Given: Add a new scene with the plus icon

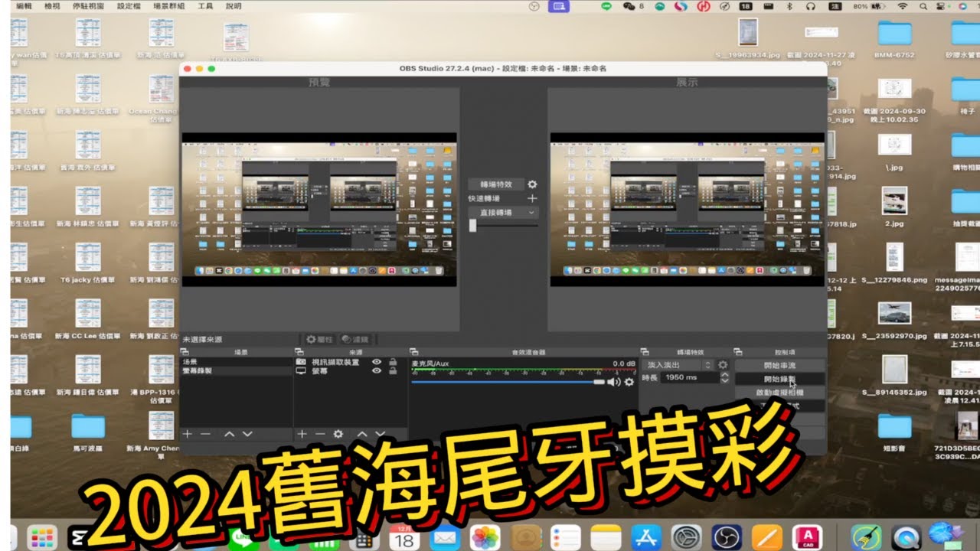Looking at the screenshot, I should click(188, 434).
